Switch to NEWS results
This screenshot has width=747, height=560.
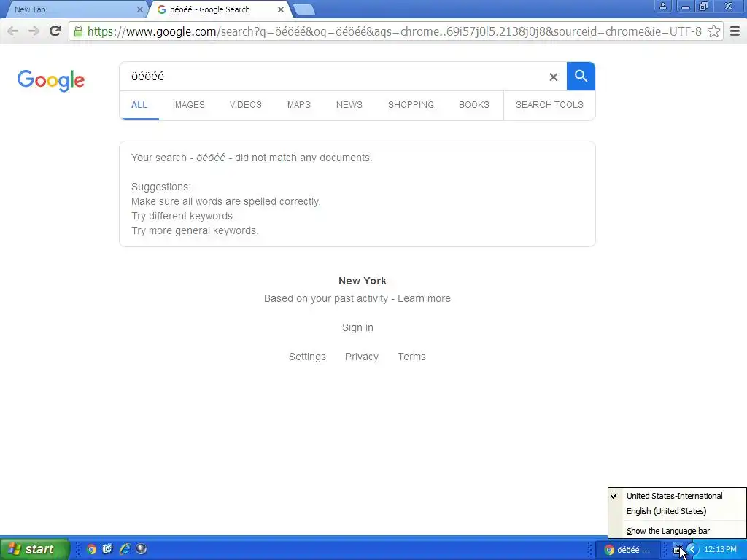349,105
